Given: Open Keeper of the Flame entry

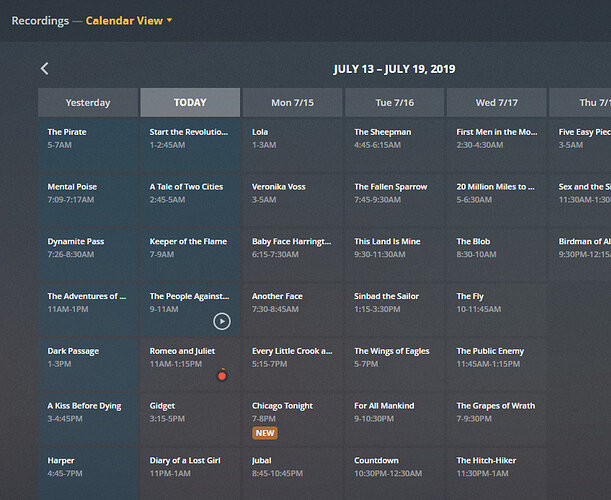Looking at the screenshot, I should coord(190,255).
